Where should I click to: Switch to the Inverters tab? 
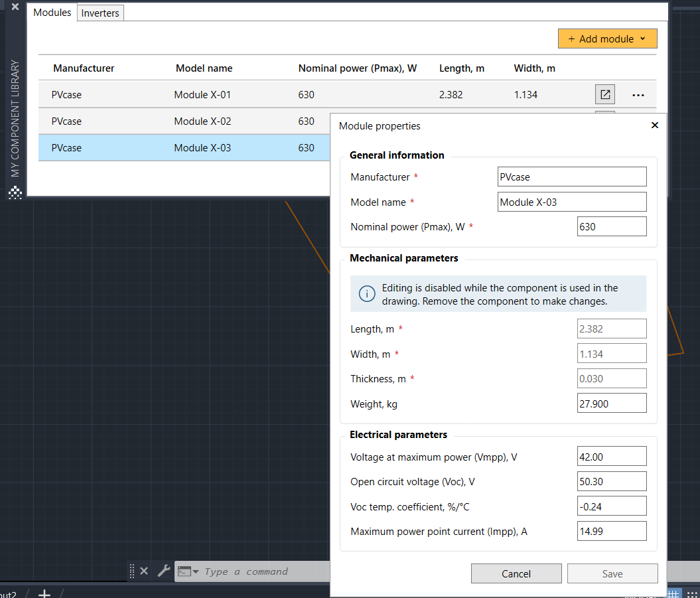(100, 13)
